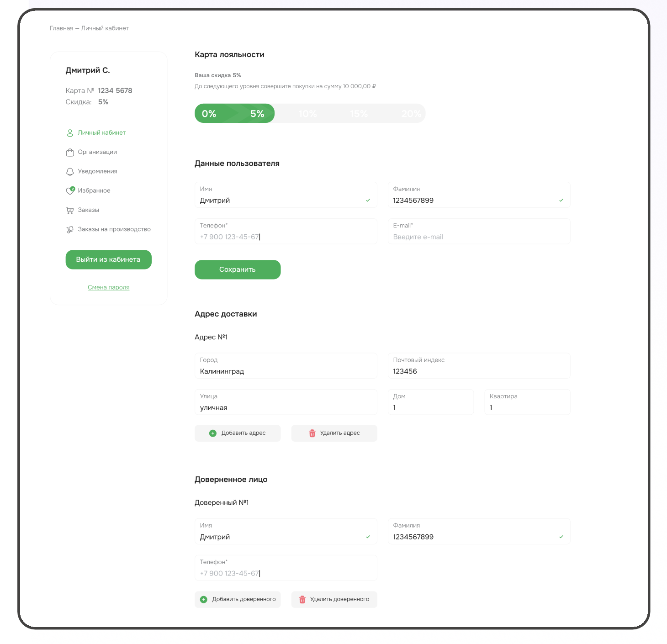Click the Добавить доверенного button

(238, 599)
